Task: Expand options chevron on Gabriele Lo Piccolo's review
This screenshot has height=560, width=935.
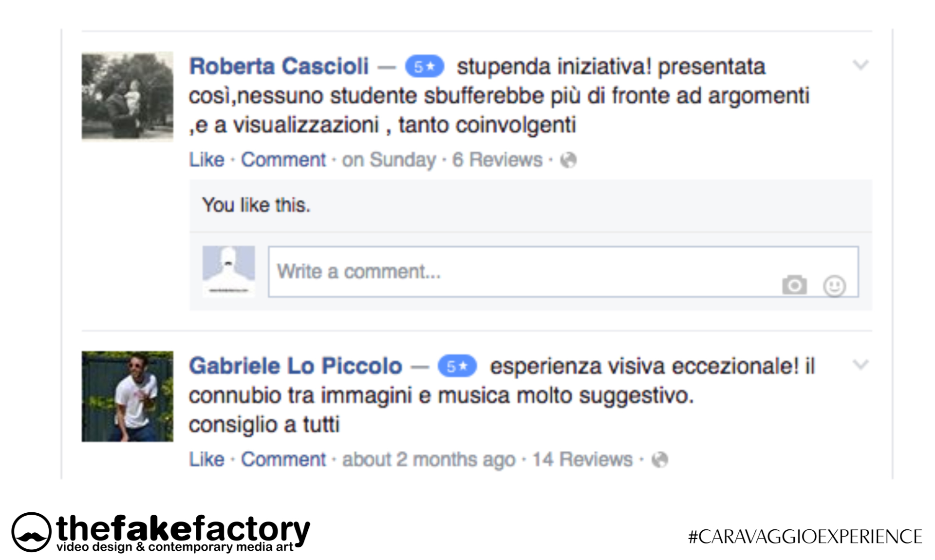Action: coord(860,364)
